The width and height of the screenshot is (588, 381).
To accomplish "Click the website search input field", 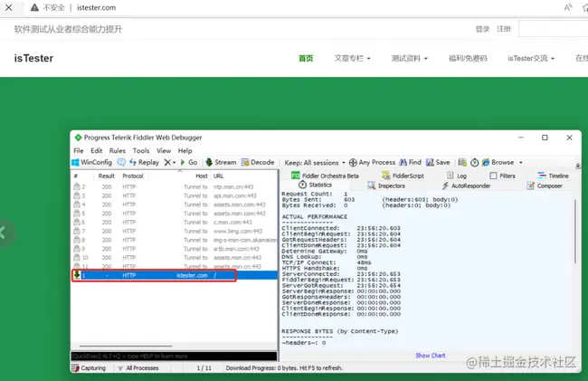I will pyautogui.click(x=553, y=29).
